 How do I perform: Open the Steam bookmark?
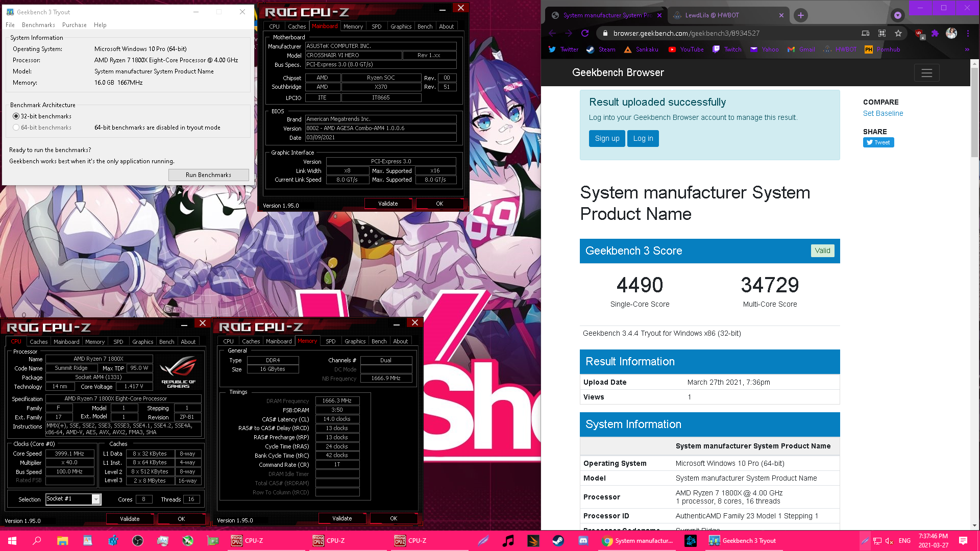601,49
